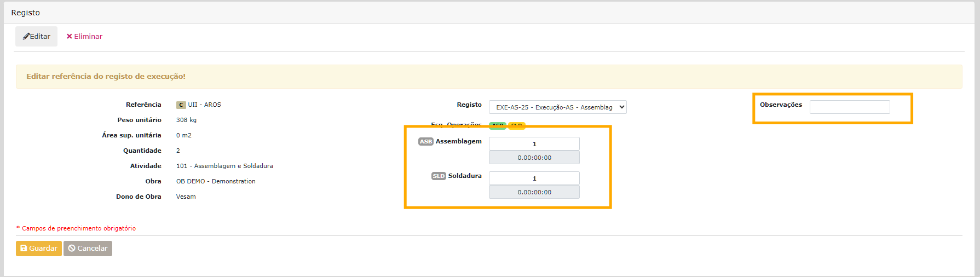
Task: Focus the Observações text field
Action: point(849,107)
